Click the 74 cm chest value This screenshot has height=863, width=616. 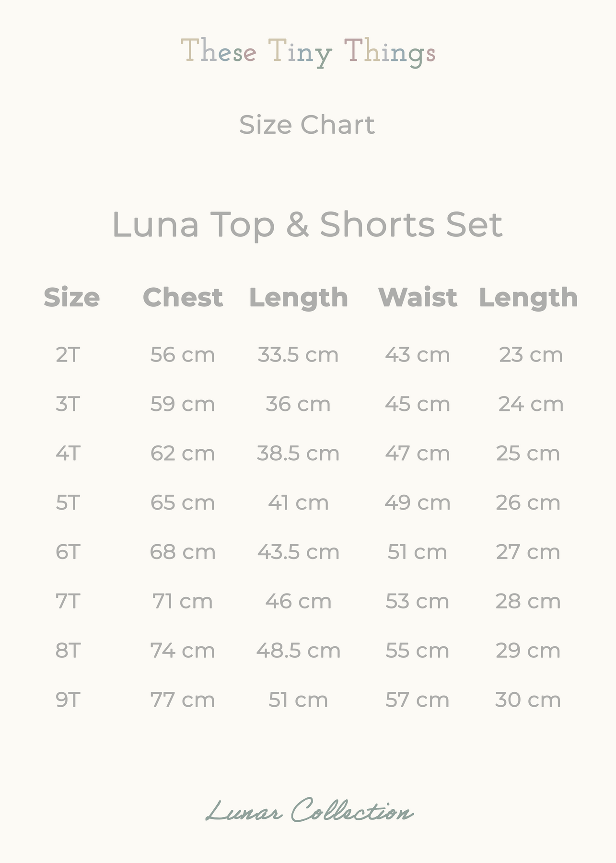click(x=183, y=651)
